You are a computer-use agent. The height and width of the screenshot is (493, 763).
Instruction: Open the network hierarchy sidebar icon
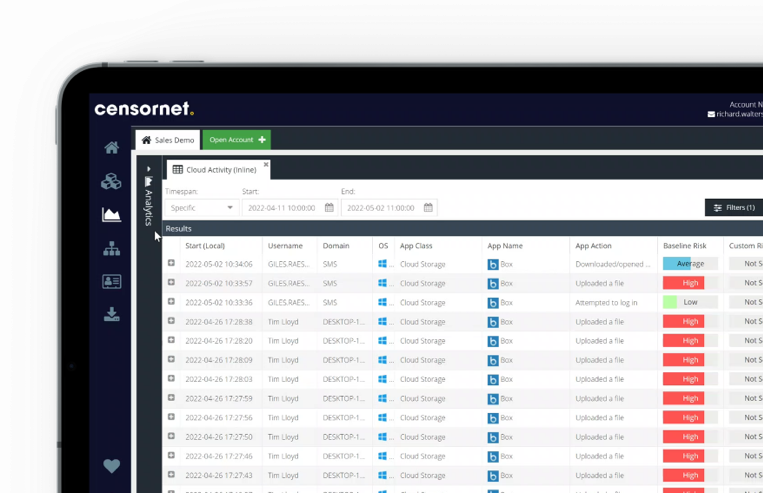pyautogui.click(x=111, y=249)
